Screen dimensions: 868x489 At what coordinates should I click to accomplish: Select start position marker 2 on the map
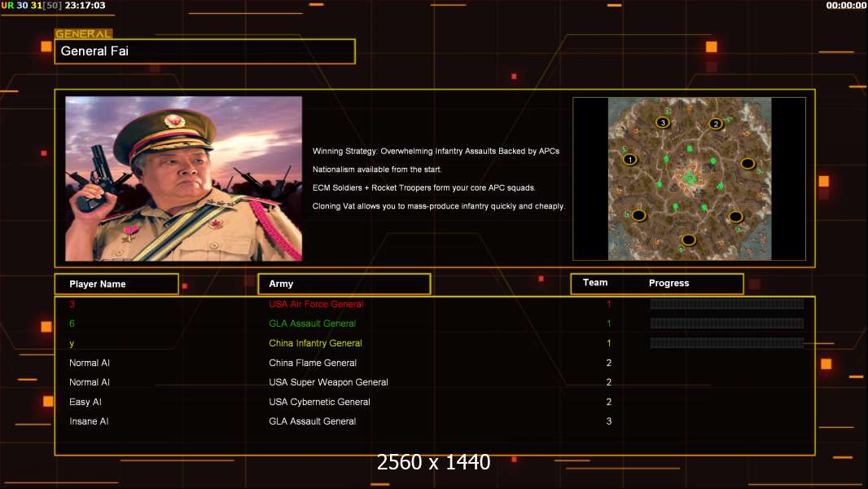point(716,124)
